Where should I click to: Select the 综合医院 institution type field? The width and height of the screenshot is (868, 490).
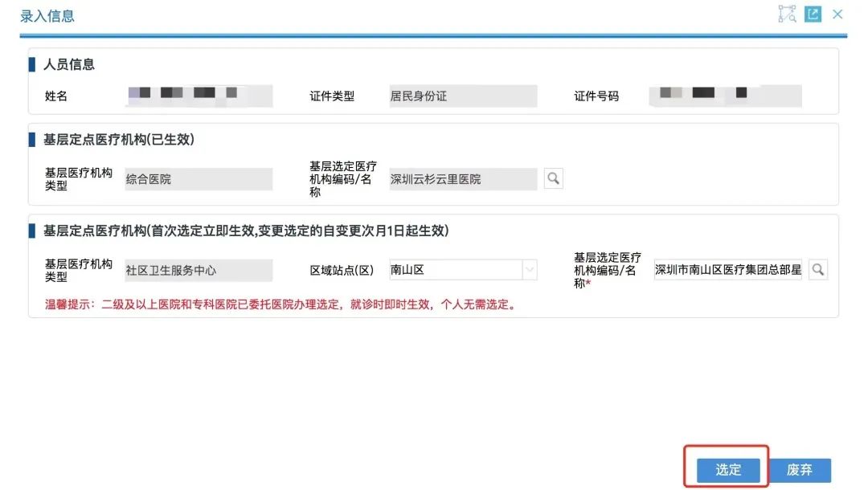point(199,178)
